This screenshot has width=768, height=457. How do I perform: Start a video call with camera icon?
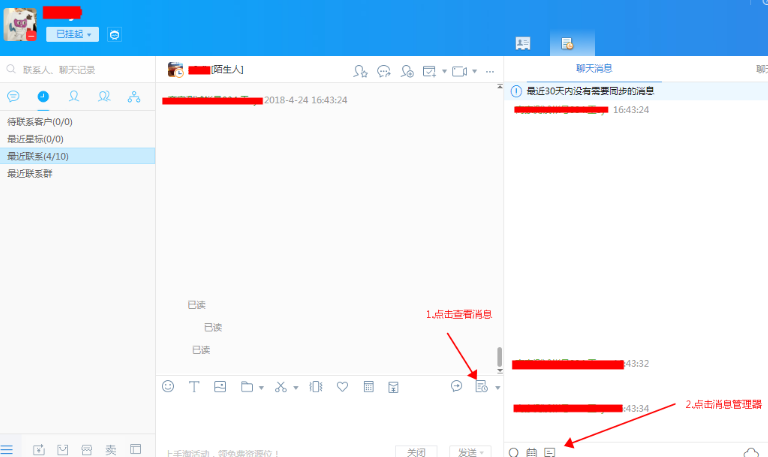459,72
